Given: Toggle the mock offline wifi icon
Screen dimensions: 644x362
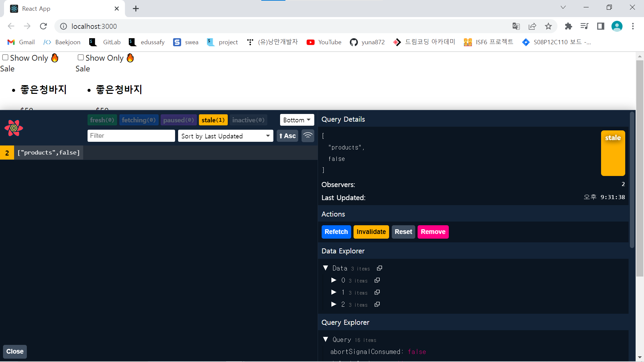Looking at the screenshot, I should (308, 136).
